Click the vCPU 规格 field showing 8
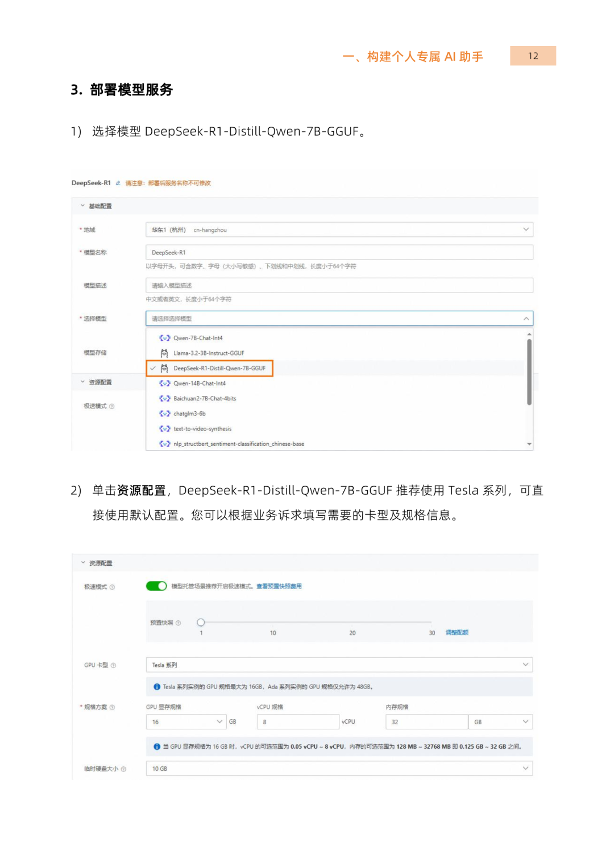The width and height of the screenshot is (614, 868). [298, 722]
